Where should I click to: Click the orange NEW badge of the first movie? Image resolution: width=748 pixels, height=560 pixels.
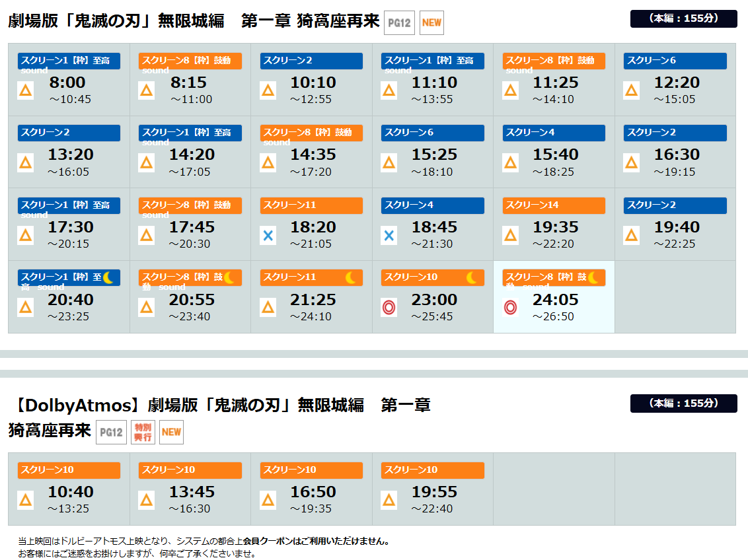point(431,23)
